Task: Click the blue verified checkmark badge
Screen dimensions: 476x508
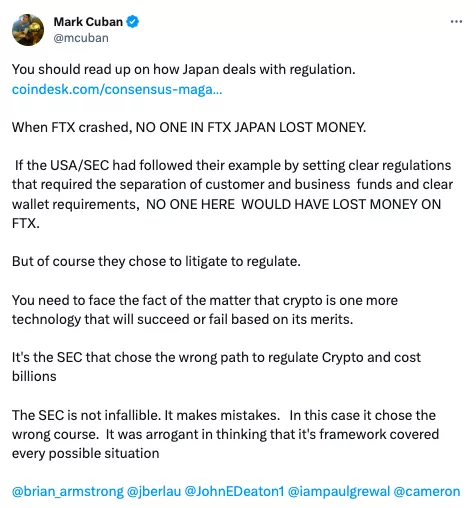Action: [x=133, y=22]
